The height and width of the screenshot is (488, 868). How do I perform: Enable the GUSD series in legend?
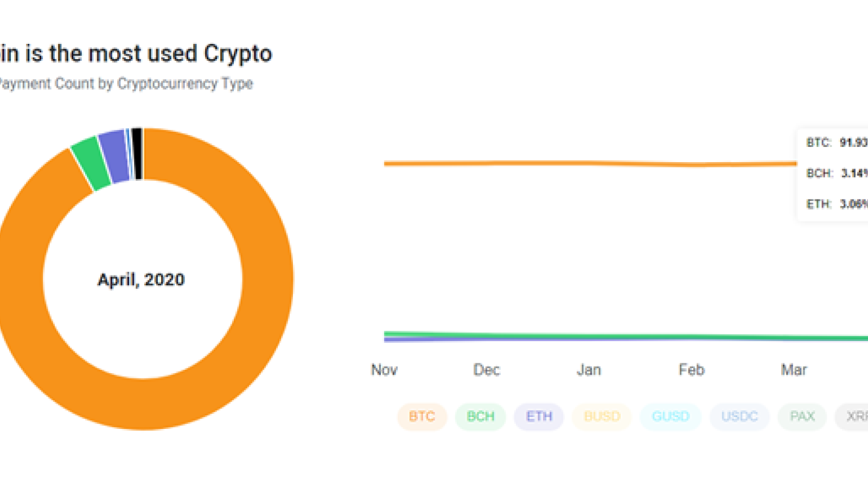(671, 416)
